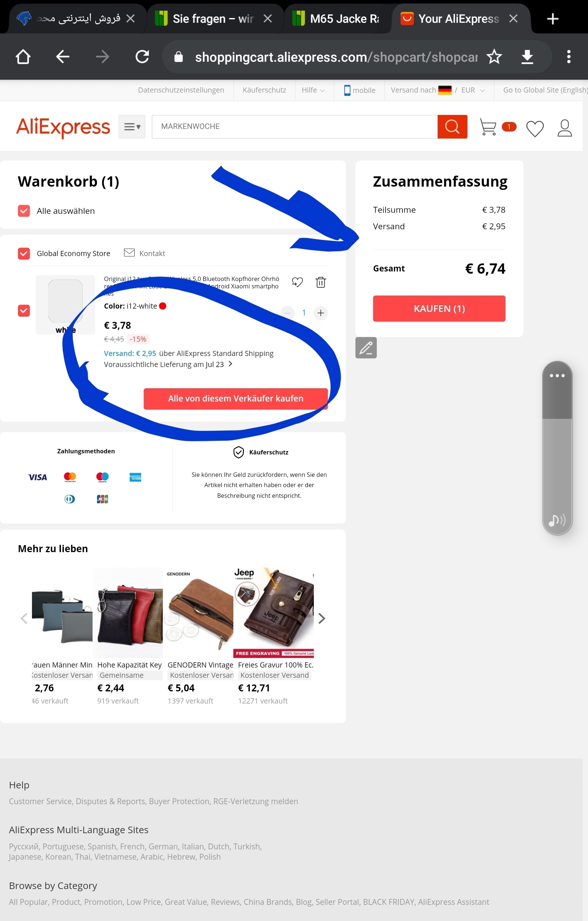Uncheck the Alle auswählen checkbox

tap(24, 211)
